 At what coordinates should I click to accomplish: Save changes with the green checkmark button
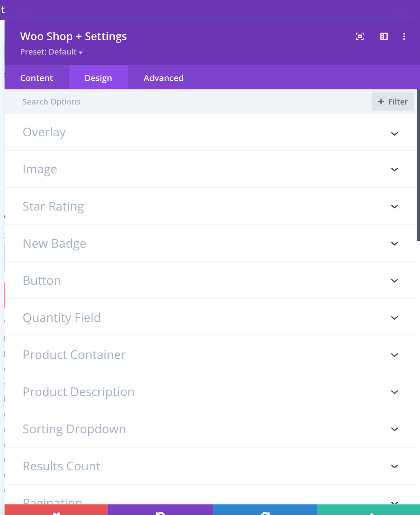coord(369,510)
